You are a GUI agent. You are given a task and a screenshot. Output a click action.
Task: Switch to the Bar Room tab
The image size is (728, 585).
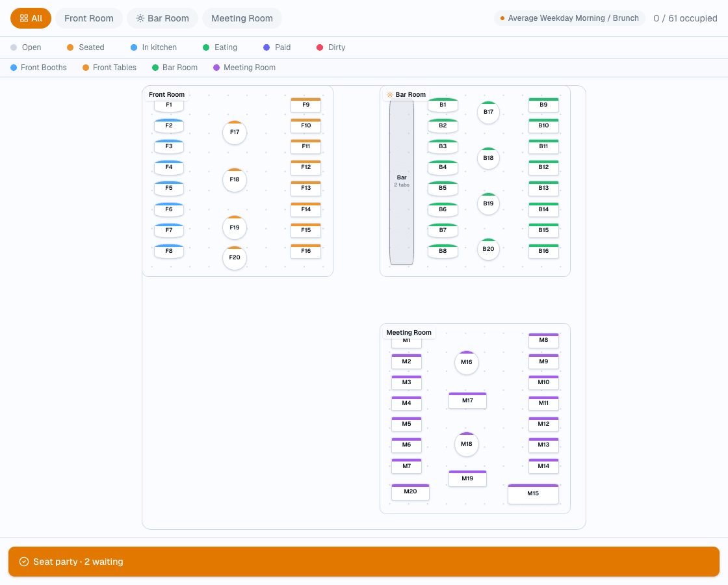pos(162,19)
